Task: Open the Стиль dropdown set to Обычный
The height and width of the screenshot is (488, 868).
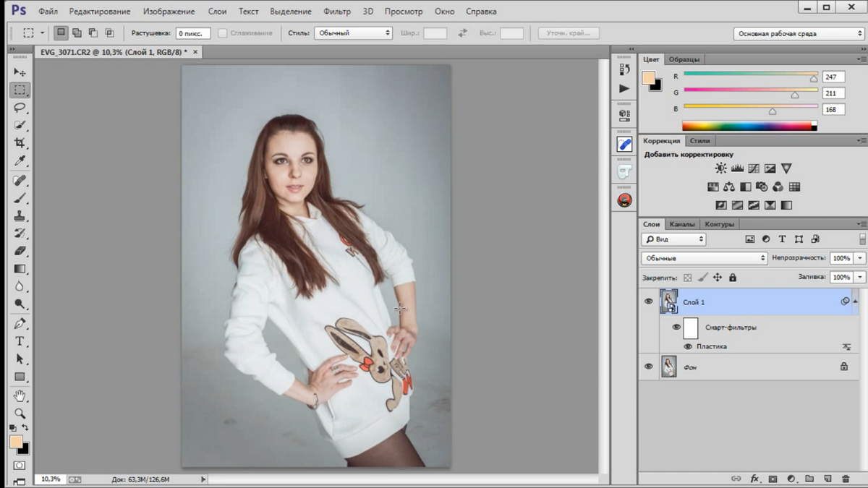Action: tap(353, 33)
